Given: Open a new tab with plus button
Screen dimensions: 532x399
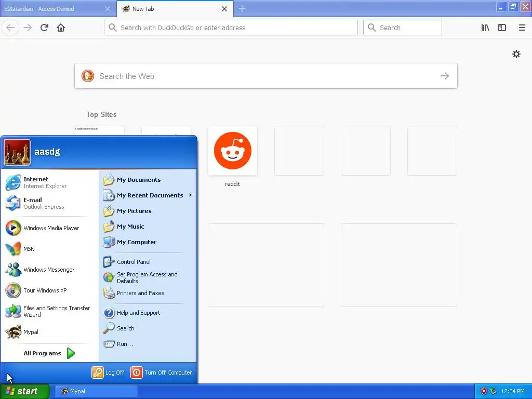Looking at the screenshot, I should point(242,8).
